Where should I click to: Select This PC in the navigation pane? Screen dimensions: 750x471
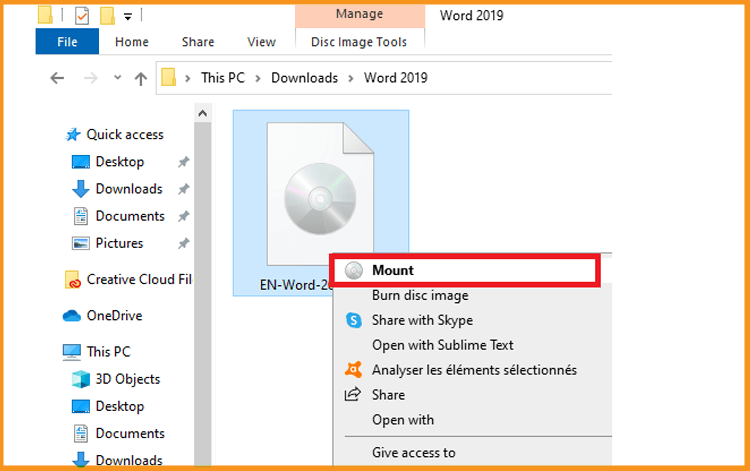[109, 351]
